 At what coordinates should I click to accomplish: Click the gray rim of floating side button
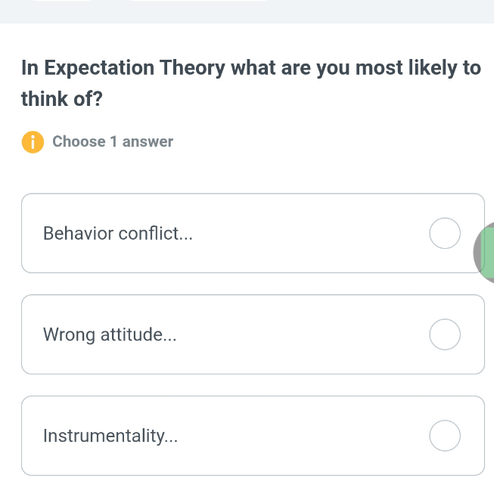pyautogui.click(x=477, y=252)
